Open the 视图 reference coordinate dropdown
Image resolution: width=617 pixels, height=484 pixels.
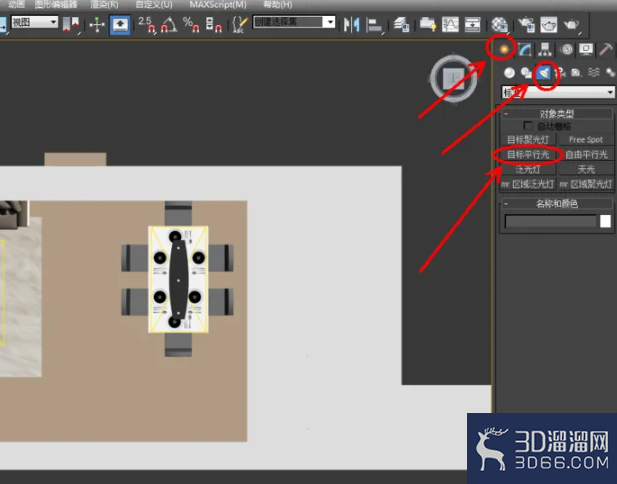[x=35, y=22]
